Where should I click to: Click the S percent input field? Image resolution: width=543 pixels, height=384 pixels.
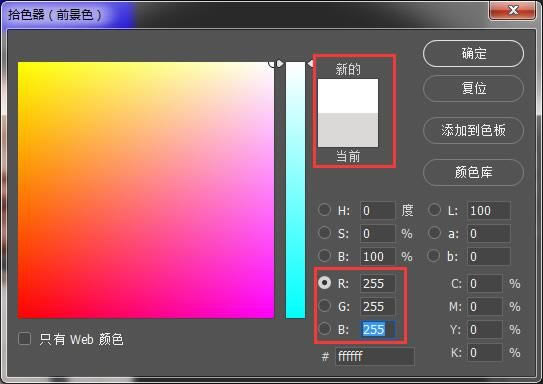click(x=377, y=233)
